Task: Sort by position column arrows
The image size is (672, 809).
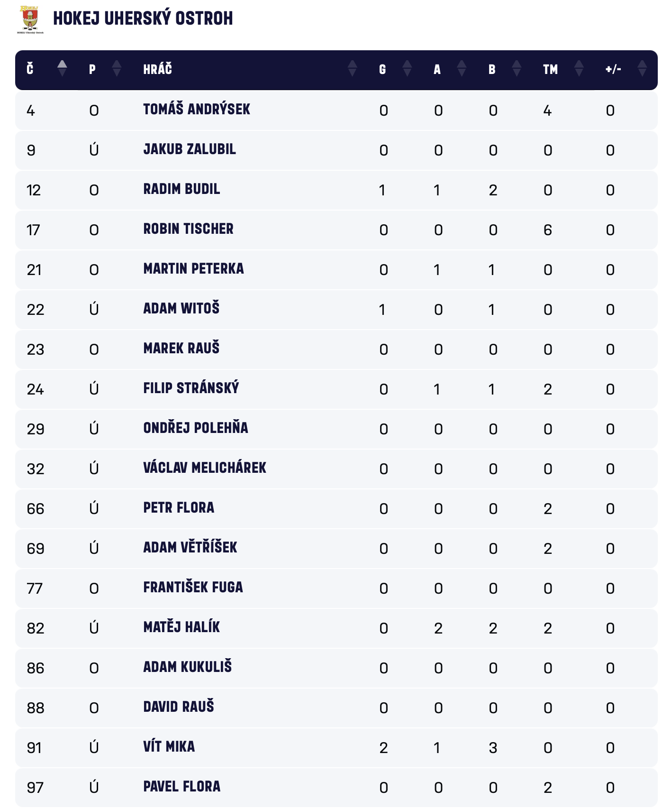Action: click(117, 69)
